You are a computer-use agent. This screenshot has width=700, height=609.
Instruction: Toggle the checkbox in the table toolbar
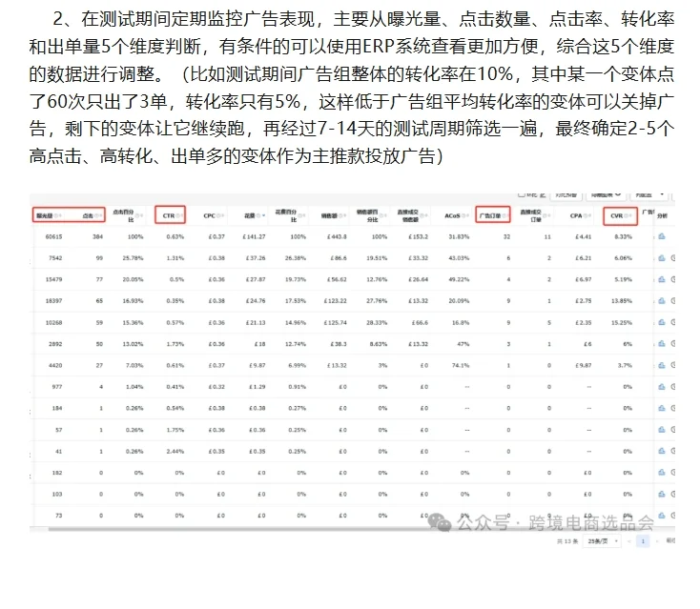(521, 194)
